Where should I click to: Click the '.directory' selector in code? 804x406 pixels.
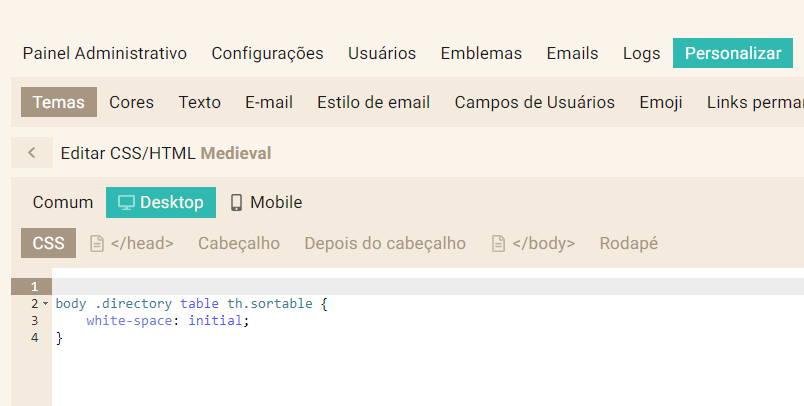point(134,303)
